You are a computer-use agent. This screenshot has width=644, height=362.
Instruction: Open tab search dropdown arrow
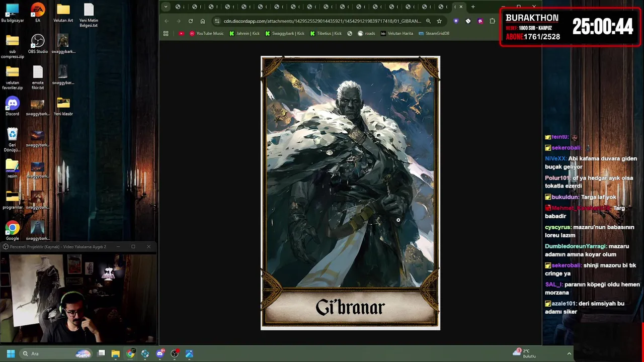click(166, 7)
